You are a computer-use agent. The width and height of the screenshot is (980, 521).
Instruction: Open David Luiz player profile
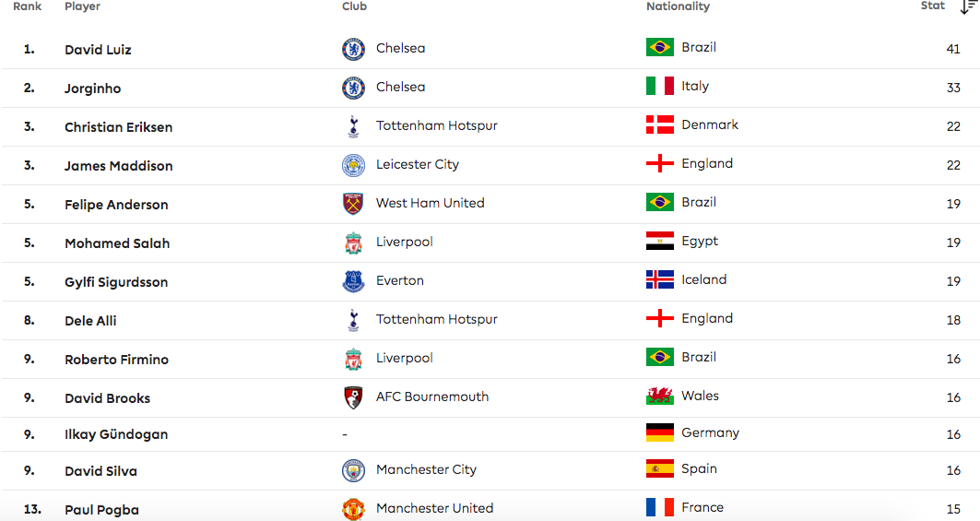click(98, 50)
